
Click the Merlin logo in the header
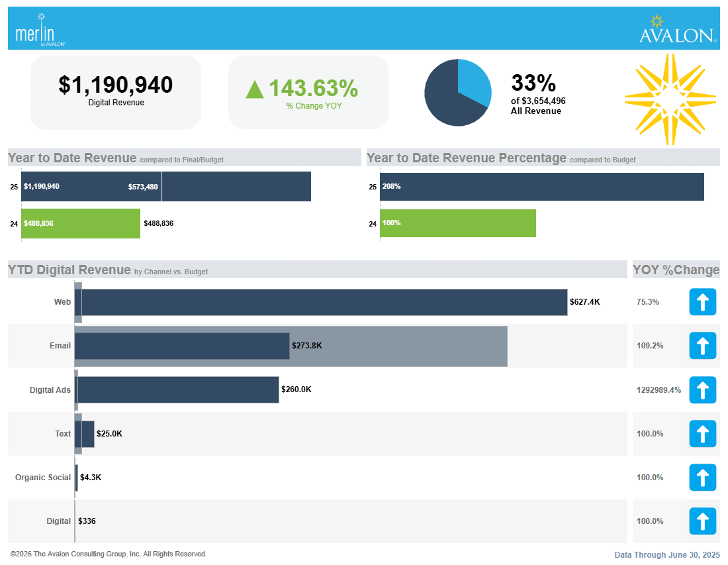40,30
